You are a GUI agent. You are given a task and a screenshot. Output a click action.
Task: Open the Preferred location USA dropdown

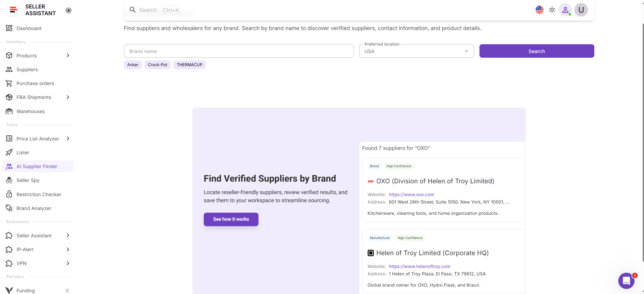(x=416, y=51)
